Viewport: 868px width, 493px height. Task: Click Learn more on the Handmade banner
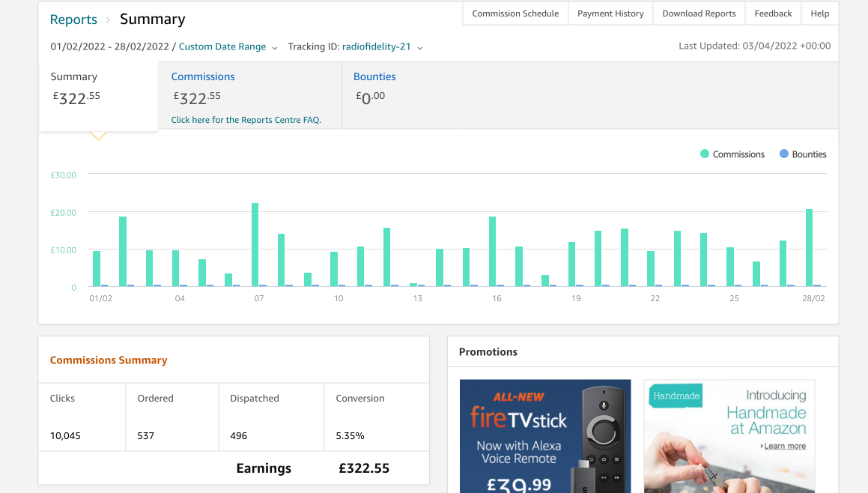(x=783, y=446)
